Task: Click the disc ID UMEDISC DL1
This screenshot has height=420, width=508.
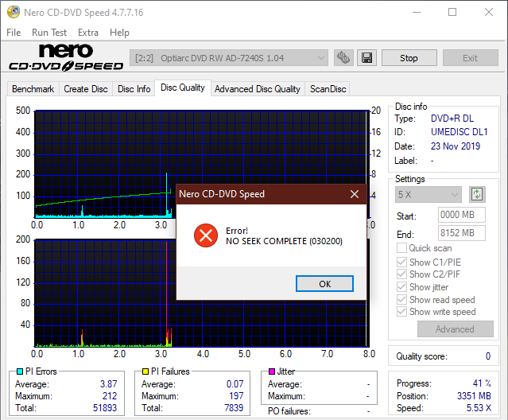Action: click(x=459, y=132)
